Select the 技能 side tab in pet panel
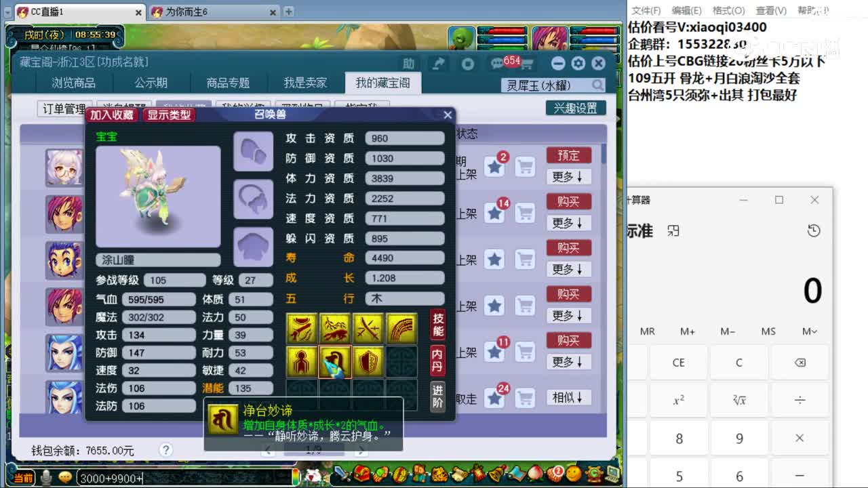This screenshot has width=868, height=488. 438,325
